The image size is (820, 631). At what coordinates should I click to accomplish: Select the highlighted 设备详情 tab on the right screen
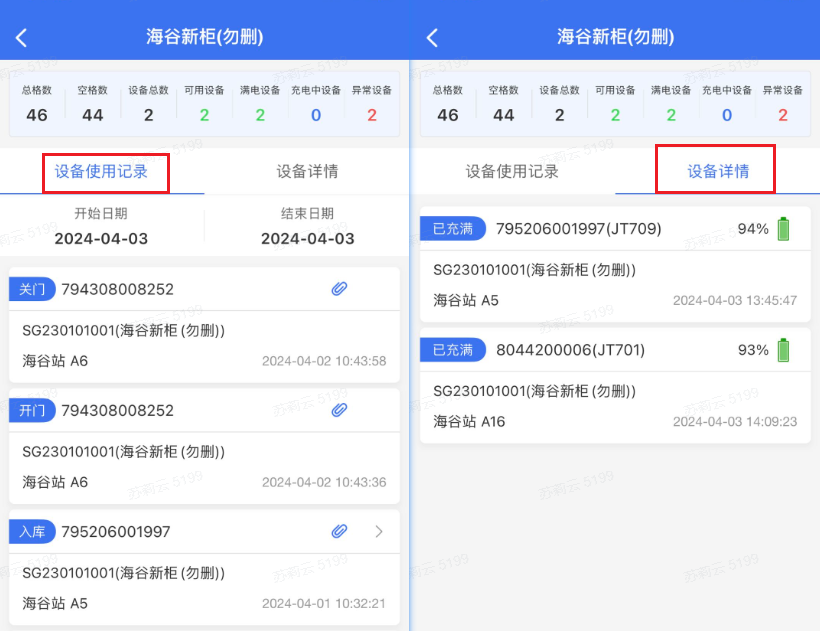tap(717, 171)
